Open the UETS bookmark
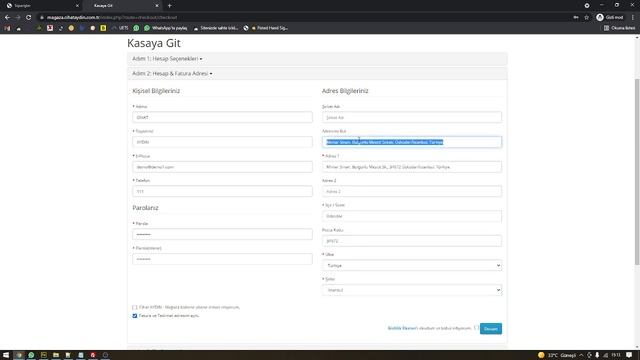 click(x=120, y=28)
